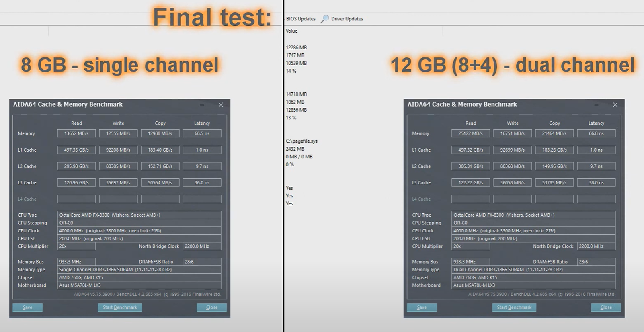644x332 pixels.
Task: Click the Dual Channel DDR3-1866 Memory Type field
Action: pyautogui.click(x=533, y=270)
